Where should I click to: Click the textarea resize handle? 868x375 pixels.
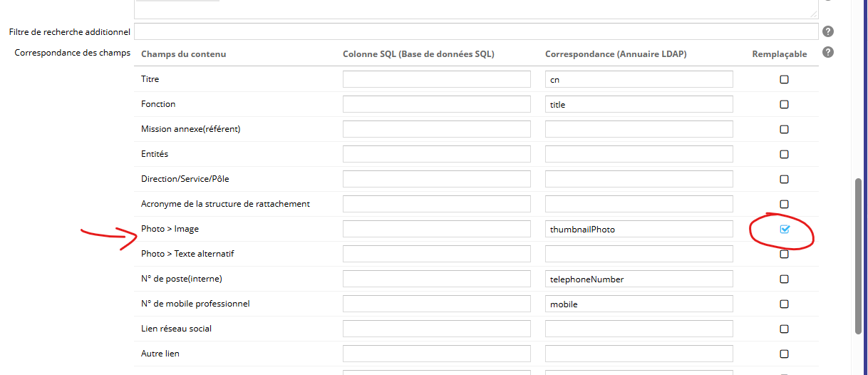tap(814, 14)
